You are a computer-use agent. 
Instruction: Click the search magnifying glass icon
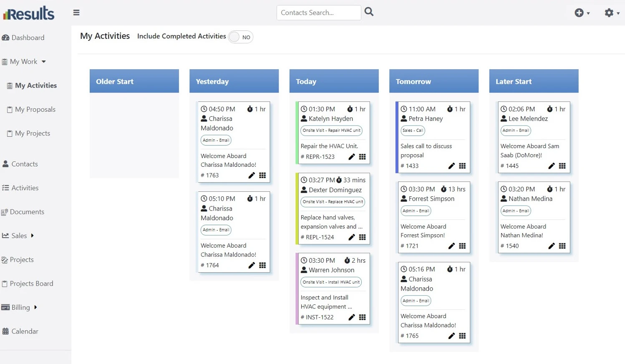pyautogui.click(x=369, y=12)
